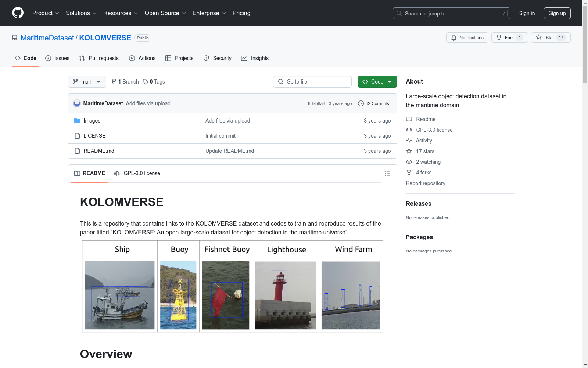Click the Sign up button
This screenshot has height=368, width=588.
click(557, 13)
